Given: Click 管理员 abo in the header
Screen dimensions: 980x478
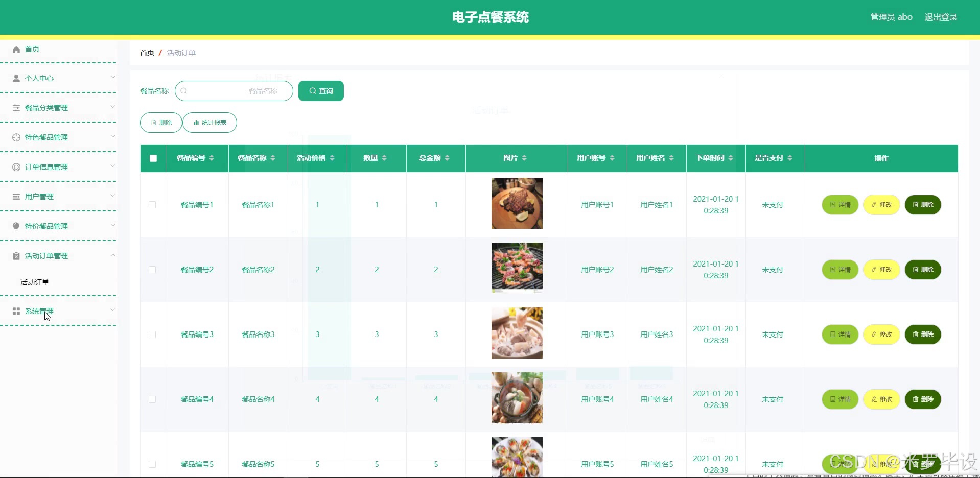Looking at the screenshot, I should click(892, 17).
